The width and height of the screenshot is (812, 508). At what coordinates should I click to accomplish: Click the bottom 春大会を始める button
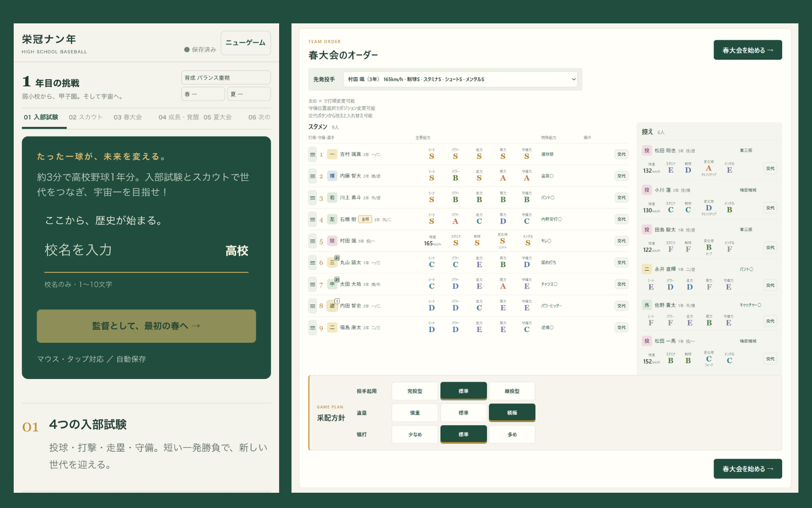[x=748, y=469]
